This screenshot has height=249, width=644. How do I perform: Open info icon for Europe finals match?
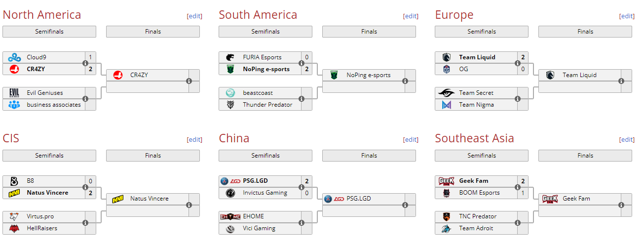coord(621,81)
